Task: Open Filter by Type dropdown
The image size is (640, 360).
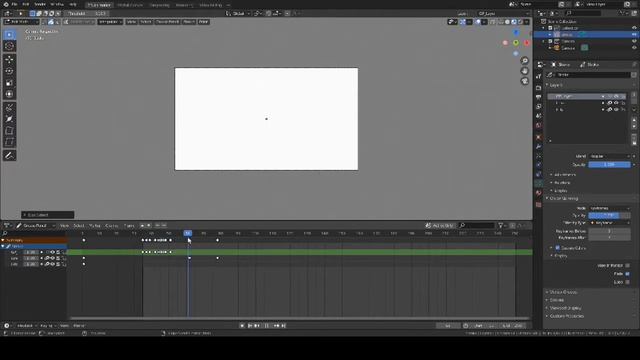Action: 609,223
